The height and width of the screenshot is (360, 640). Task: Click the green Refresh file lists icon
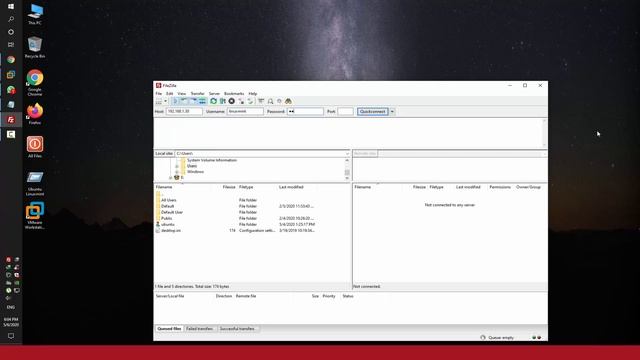[x=213, y=101]
